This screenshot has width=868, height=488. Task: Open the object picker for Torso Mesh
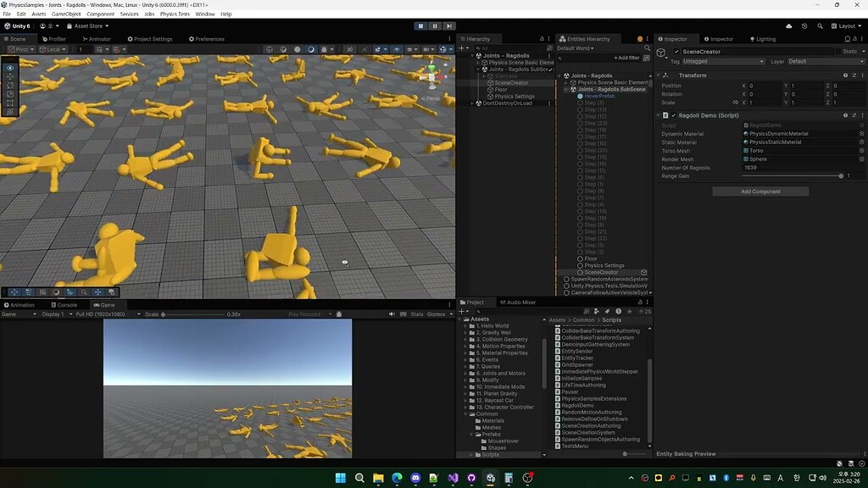(x=861, y=150)
